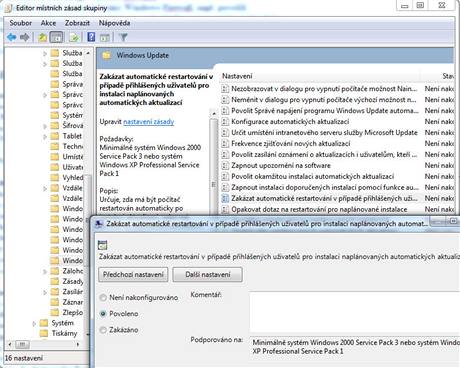Expand the Zasílár tree node
This screenshot has width=460, height=368.
[45, 292]
